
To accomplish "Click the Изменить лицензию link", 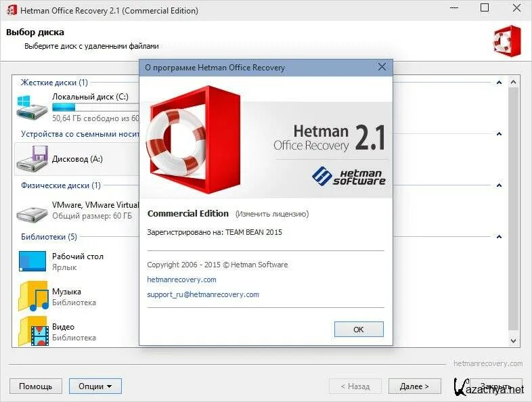I will [272, 214].
